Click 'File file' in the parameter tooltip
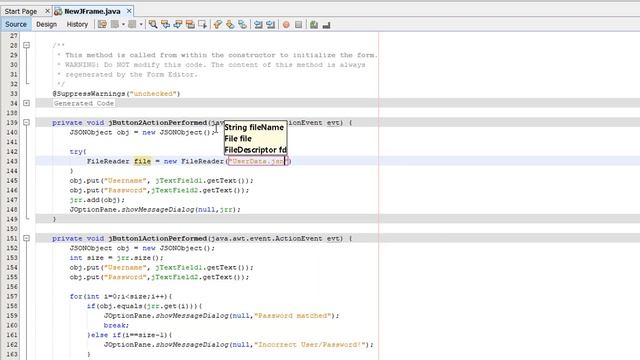640x360 pixels. pyautogui.click(x=238, y=139)
